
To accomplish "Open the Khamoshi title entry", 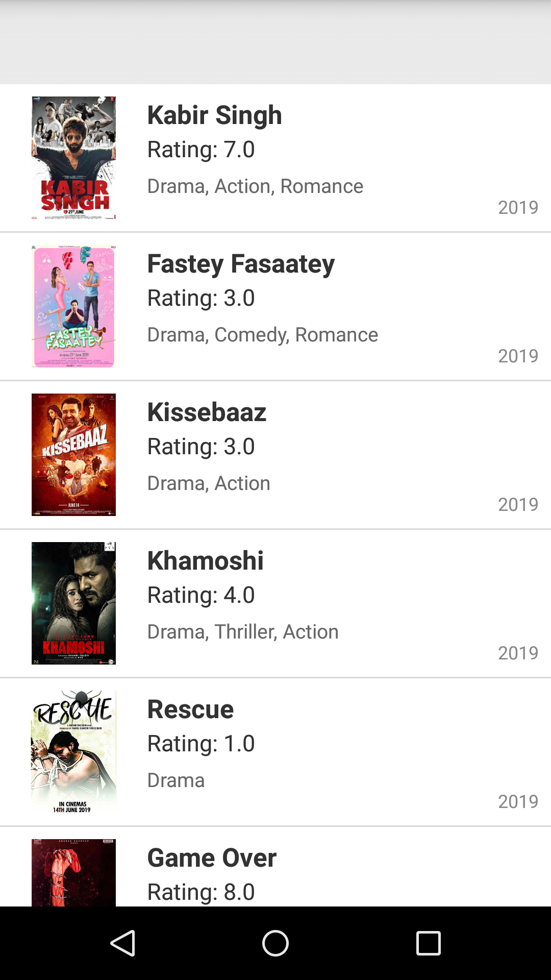I will click(x=205, y=561).
